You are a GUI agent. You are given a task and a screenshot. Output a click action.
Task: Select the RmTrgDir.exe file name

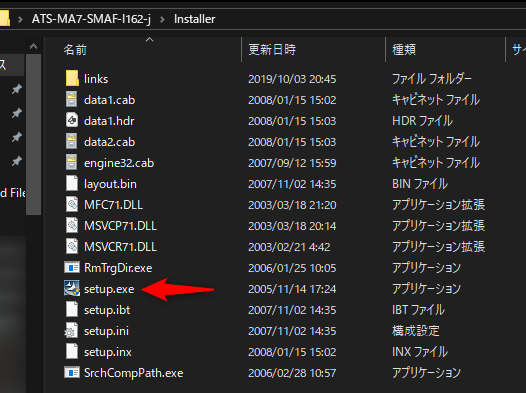coord(118,268)
